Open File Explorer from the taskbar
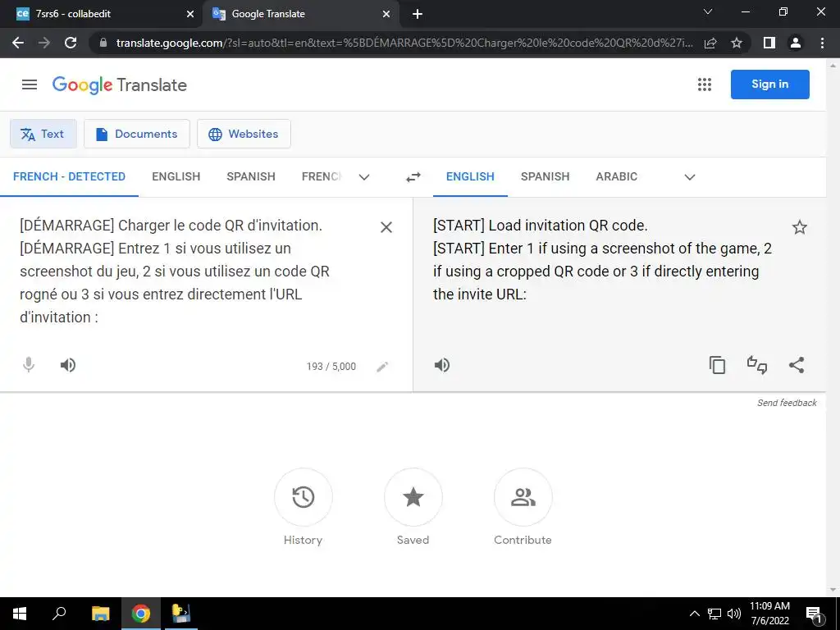 (100, 614)
